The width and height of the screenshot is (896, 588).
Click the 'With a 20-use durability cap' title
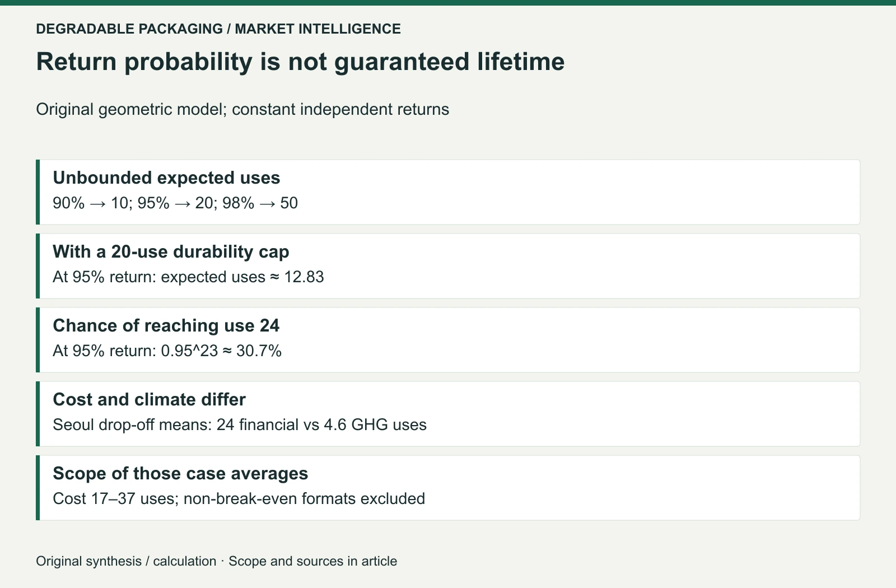[x=171, y=251]
